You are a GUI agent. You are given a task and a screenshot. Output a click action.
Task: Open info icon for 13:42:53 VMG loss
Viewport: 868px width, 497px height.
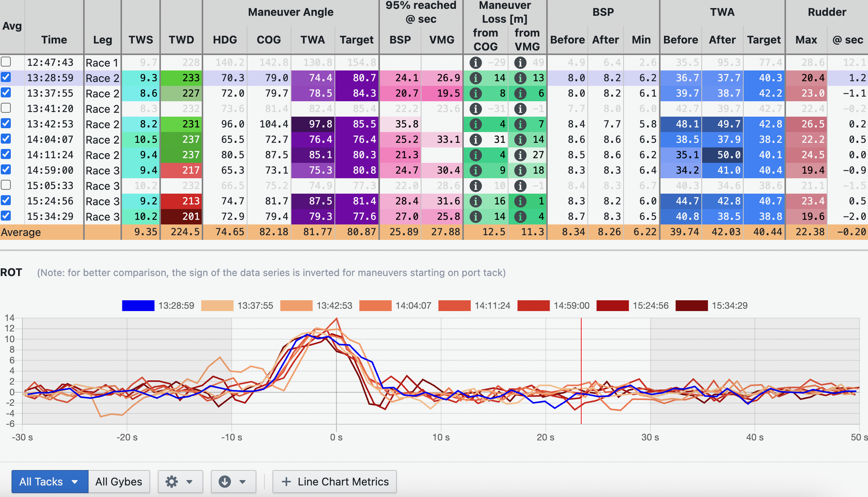[x=520, y=124]
